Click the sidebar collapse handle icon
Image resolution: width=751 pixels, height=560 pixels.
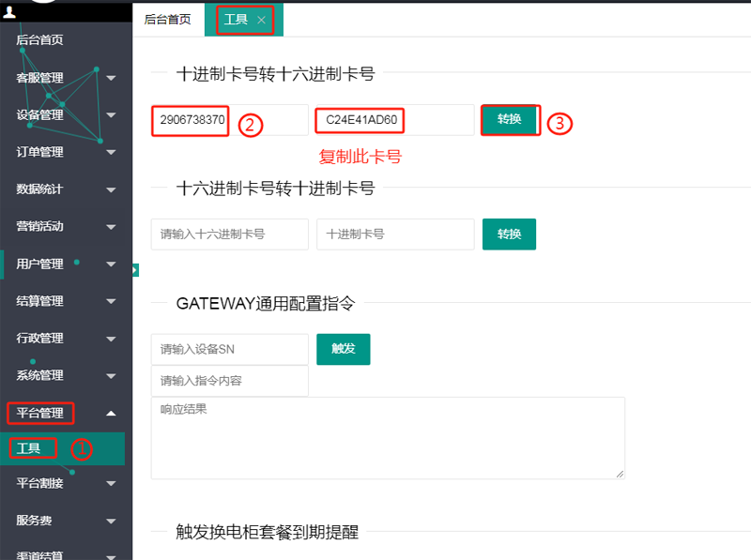click(135, 270)
